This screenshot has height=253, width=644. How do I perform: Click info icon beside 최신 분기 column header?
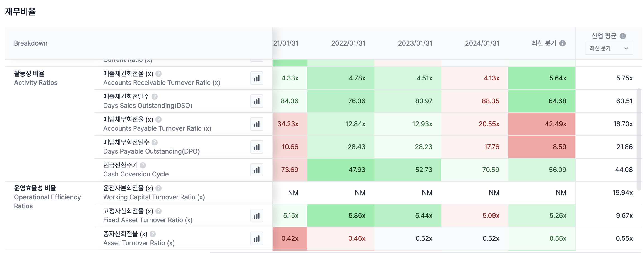pos(563,43)
